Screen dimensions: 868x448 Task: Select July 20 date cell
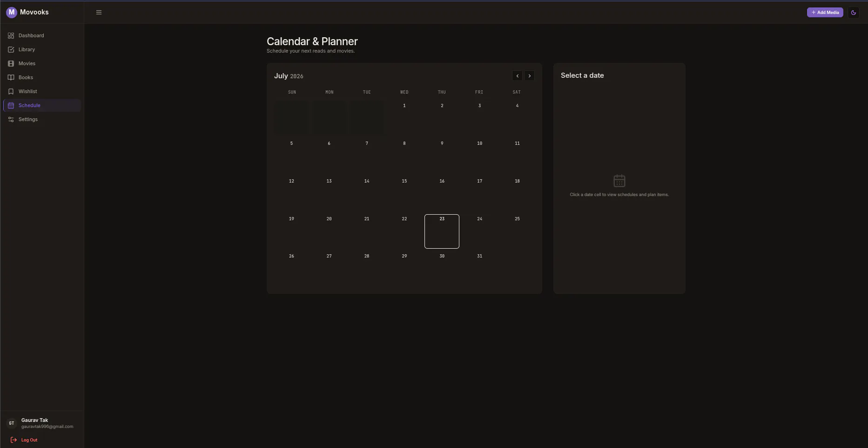tap(329, 231)
